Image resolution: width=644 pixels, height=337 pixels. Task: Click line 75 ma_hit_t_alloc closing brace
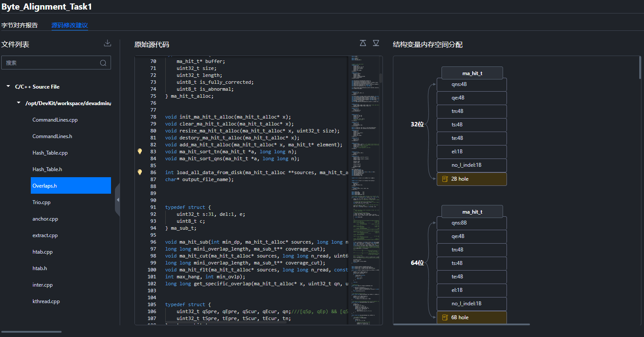tap(190, 96)
